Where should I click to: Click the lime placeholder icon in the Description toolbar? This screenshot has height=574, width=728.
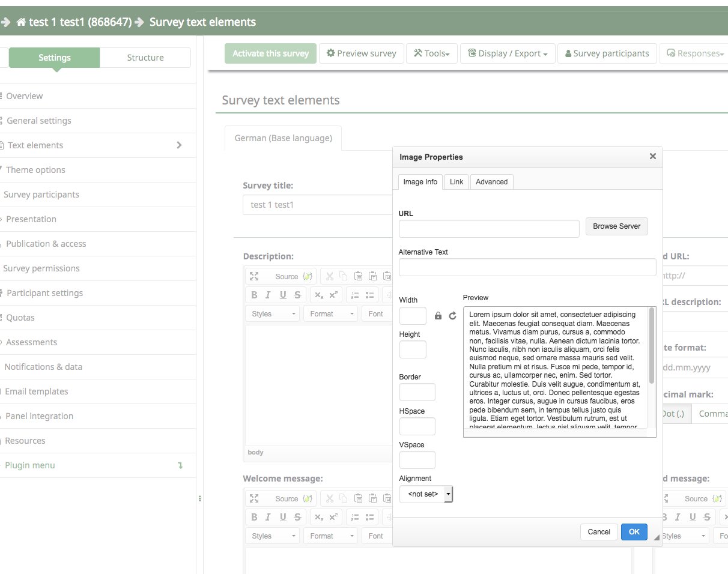pyautogui.click(x=308, y=276)
